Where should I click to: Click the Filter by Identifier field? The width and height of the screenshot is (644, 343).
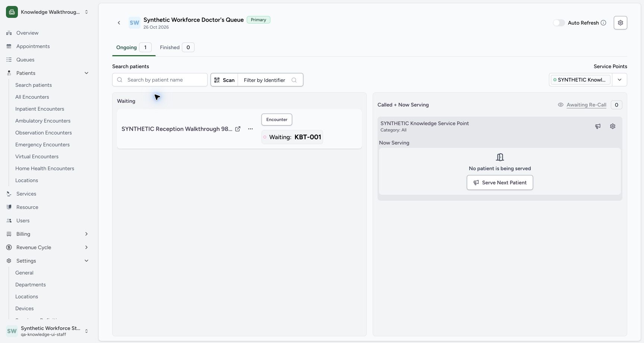click(270, 80)
